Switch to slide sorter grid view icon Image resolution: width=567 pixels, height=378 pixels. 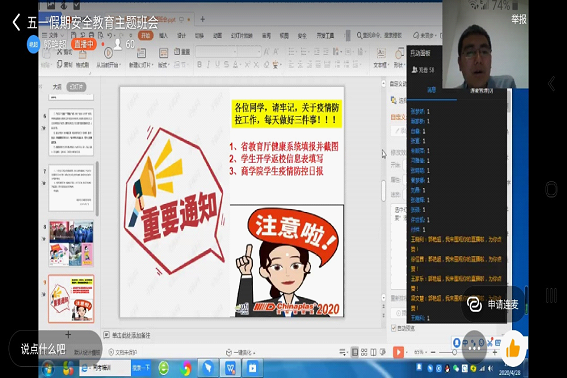click(364, 352)
